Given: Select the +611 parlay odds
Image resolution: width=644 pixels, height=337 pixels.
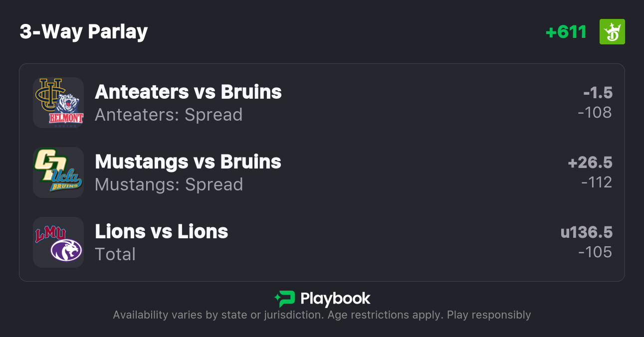Looking at the screenshot, I should pyautogui.click(x=566, y=32).
